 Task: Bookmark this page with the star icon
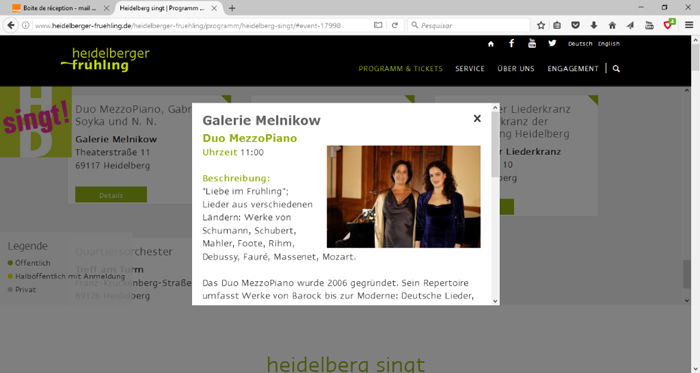click(x=541, y=25)
